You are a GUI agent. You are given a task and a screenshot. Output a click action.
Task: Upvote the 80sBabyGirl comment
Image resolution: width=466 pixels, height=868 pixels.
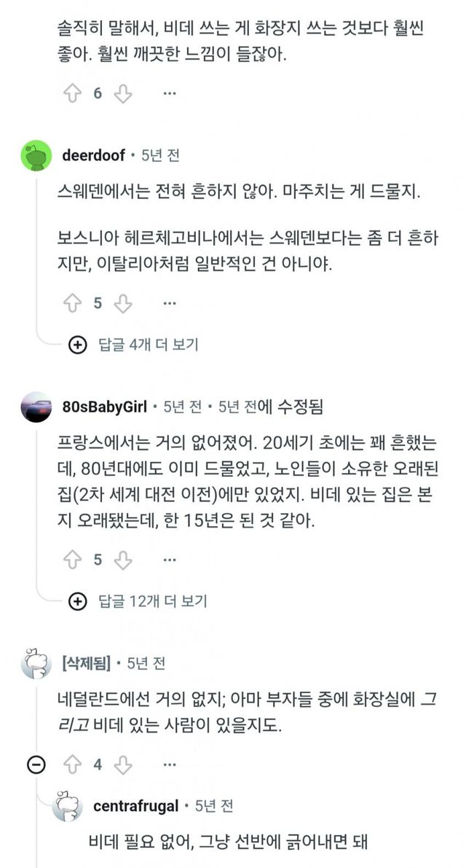tap(72, 560)
